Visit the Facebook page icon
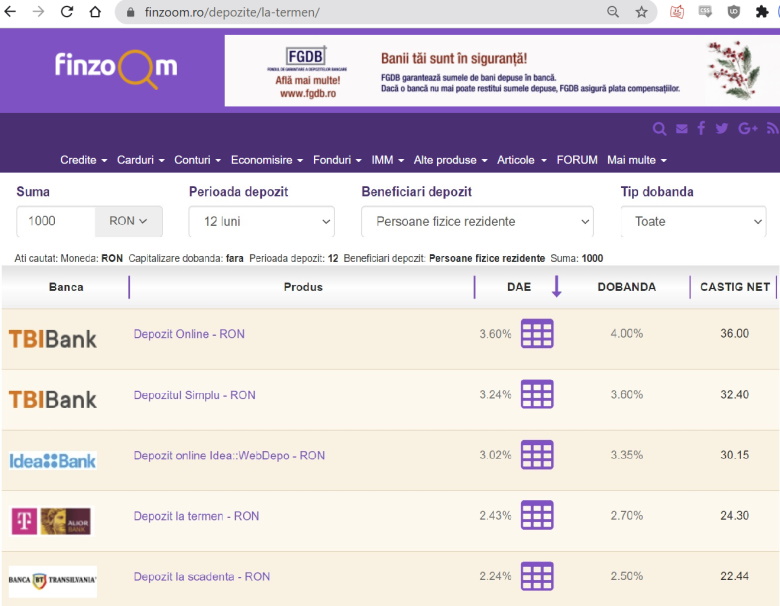Viewport: 780px width, 606px height. tap(701, 128)
